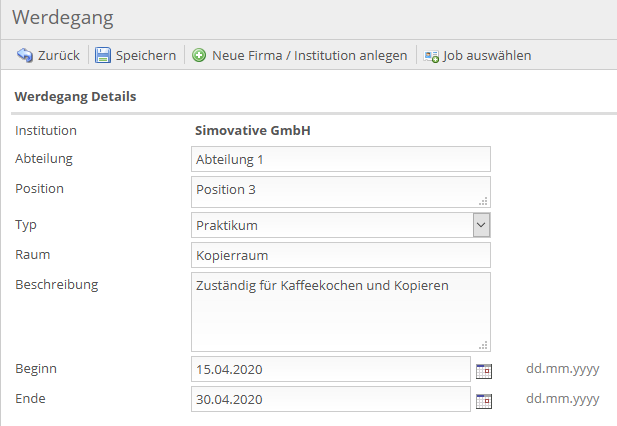This screenshot has height=426, width=617.
Task: Click the Zurück toolbar label
Action: coord(59,55)
